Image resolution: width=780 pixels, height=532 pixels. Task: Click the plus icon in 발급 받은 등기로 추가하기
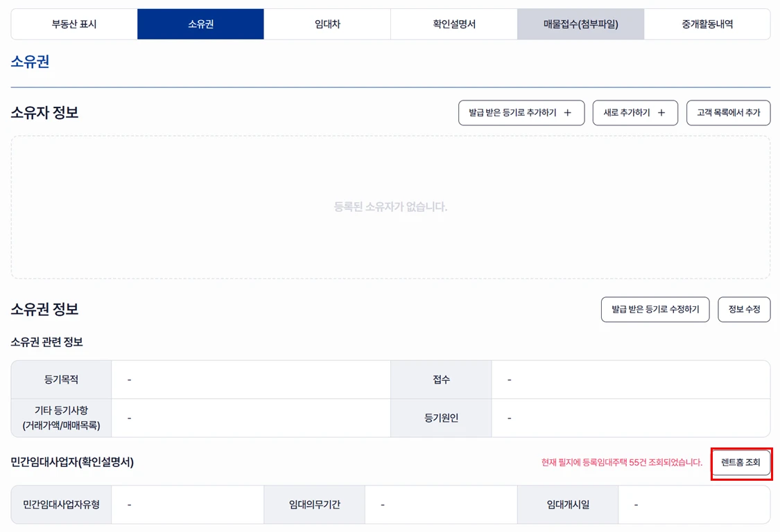[x=568, y=113]
